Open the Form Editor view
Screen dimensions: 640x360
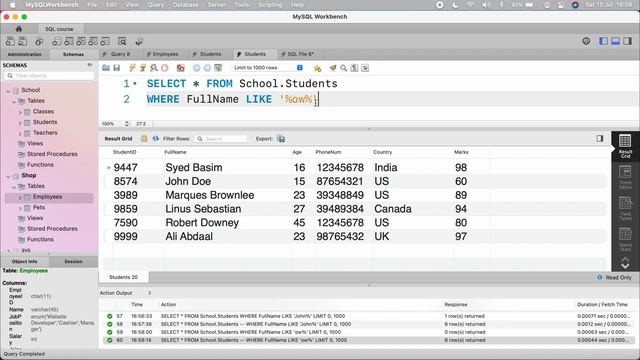click(625, 177)
